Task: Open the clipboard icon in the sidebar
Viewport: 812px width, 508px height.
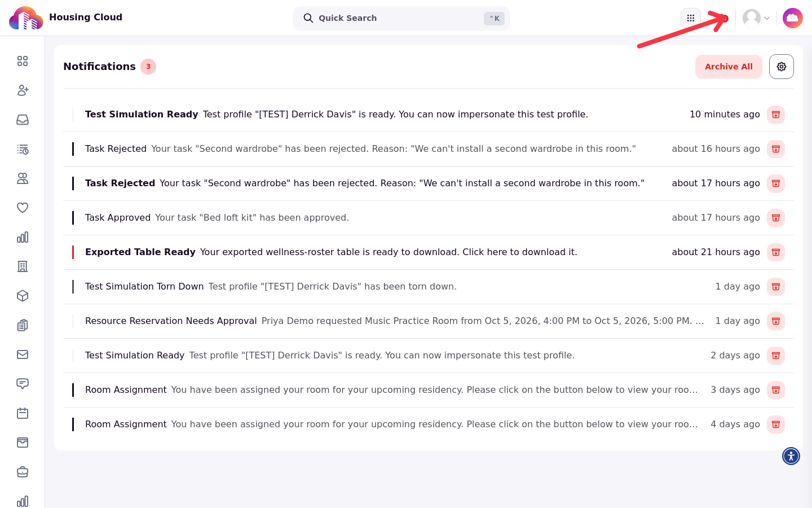Action: [x=23, y=325]
